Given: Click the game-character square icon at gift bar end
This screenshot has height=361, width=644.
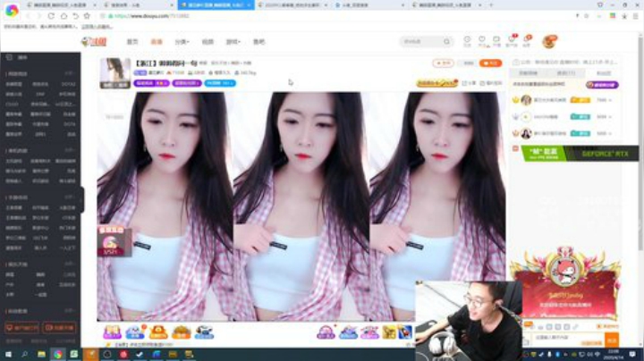Looking at the screenshot, I should [404, 332].
